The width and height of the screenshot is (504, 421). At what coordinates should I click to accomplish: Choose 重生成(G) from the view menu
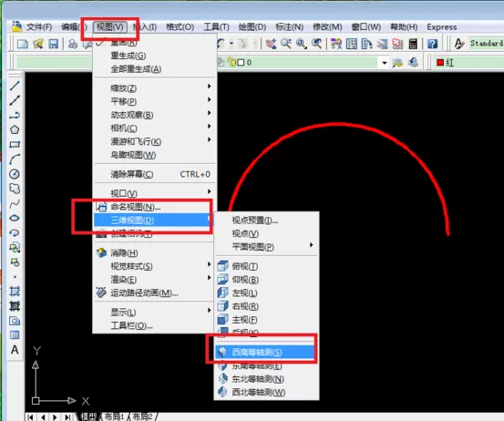[x=155, y=56]
